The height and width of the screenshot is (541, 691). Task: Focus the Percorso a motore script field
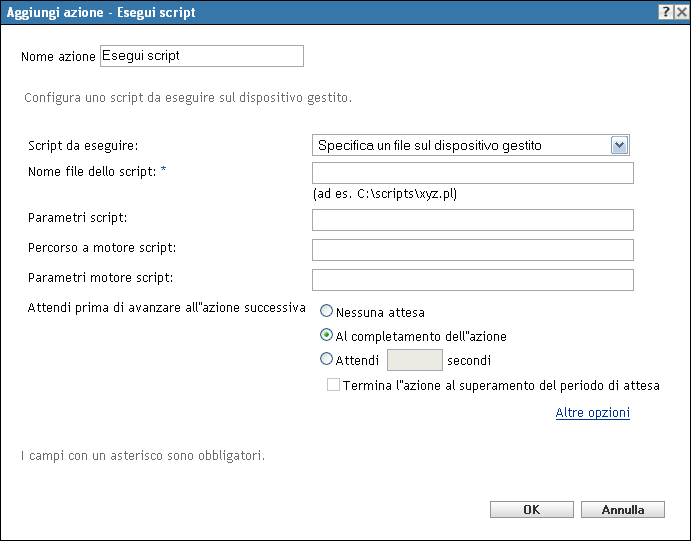click(x=473, y=250)
